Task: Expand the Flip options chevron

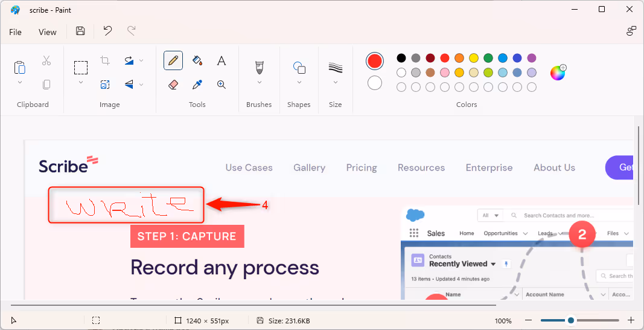Action: (x=141, y=85)
